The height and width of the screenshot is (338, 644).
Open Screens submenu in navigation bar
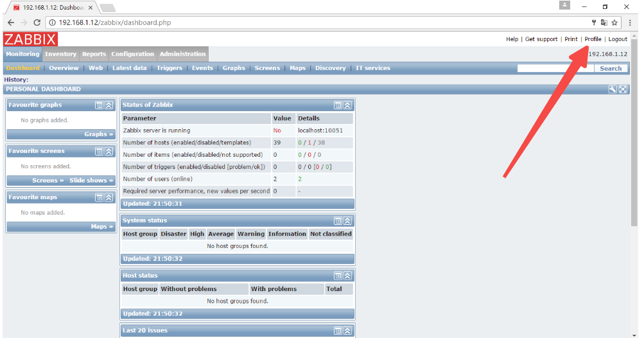pos(267,68)
